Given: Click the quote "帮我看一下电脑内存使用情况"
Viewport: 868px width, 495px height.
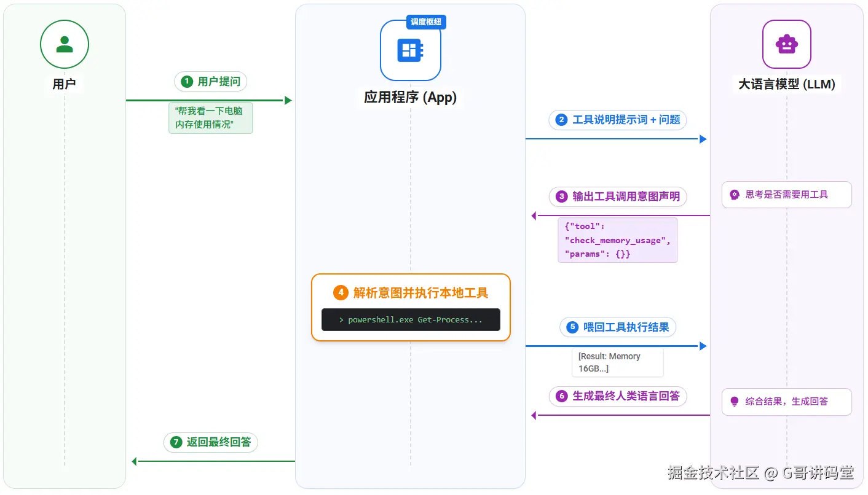Looking at the screenshot, I should tap(210, 118).
